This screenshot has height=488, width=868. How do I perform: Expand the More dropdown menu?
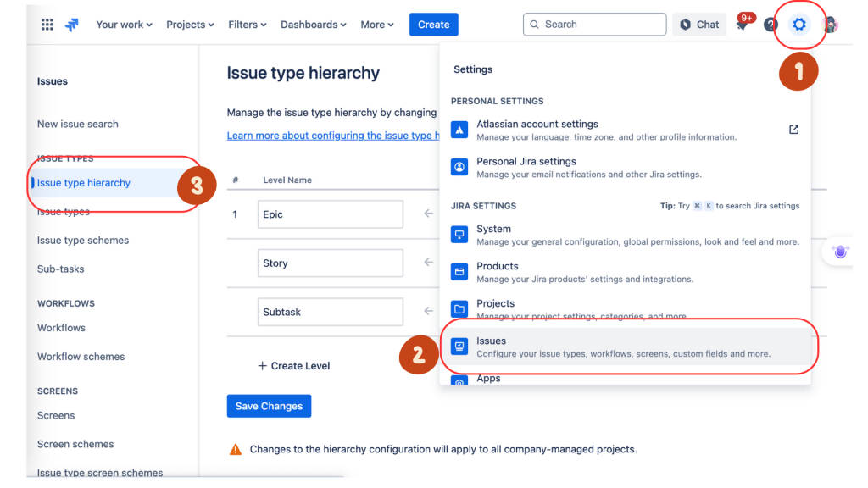tap(377, 25)
